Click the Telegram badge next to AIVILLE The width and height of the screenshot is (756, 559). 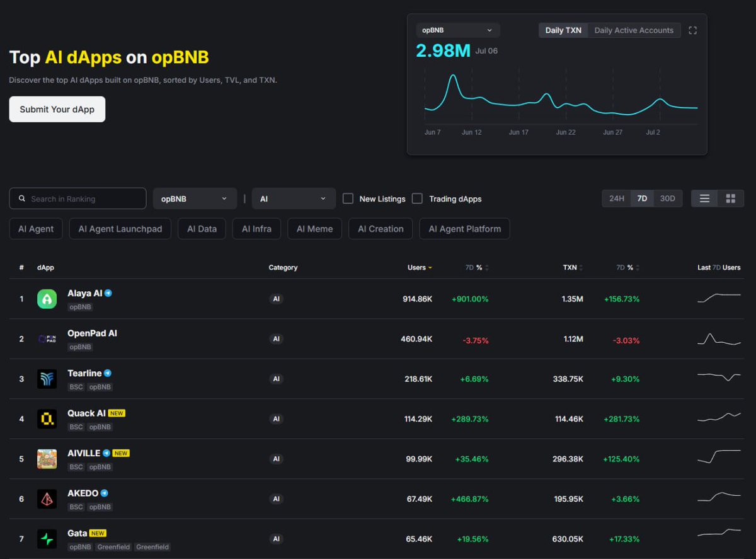click(x=106, y=453)
